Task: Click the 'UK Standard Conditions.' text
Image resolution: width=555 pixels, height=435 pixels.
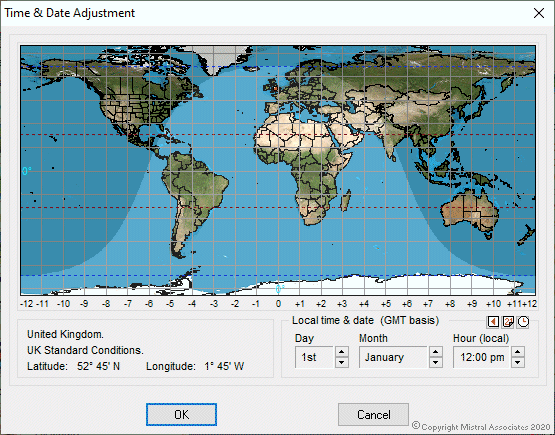Action: (x=85, y=350)
